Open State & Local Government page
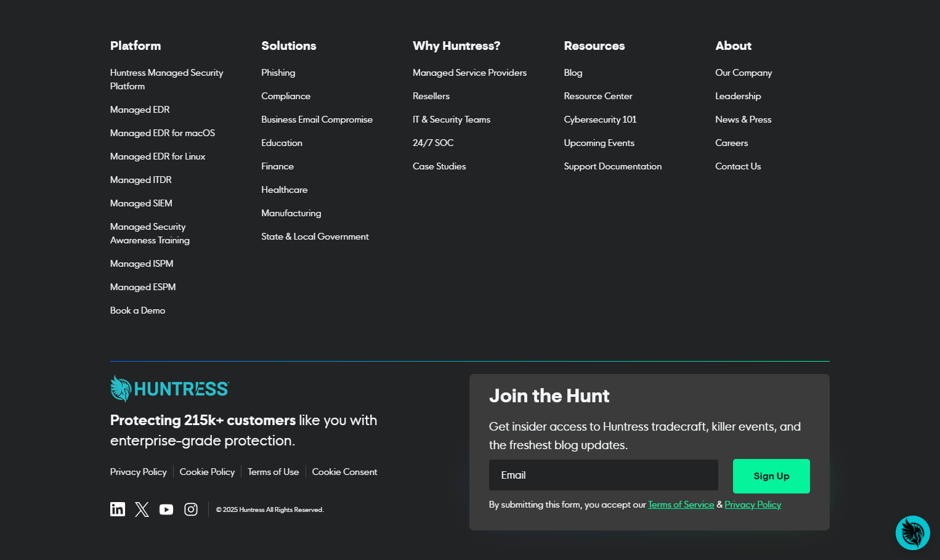The width and height of the screenshot is (940, 560). [x=315, y=237]
